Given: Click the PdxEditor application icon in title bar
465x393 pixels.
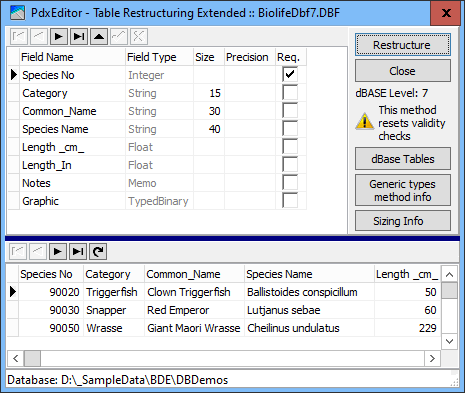Looking at the screenshot, I should pos(17,13).
